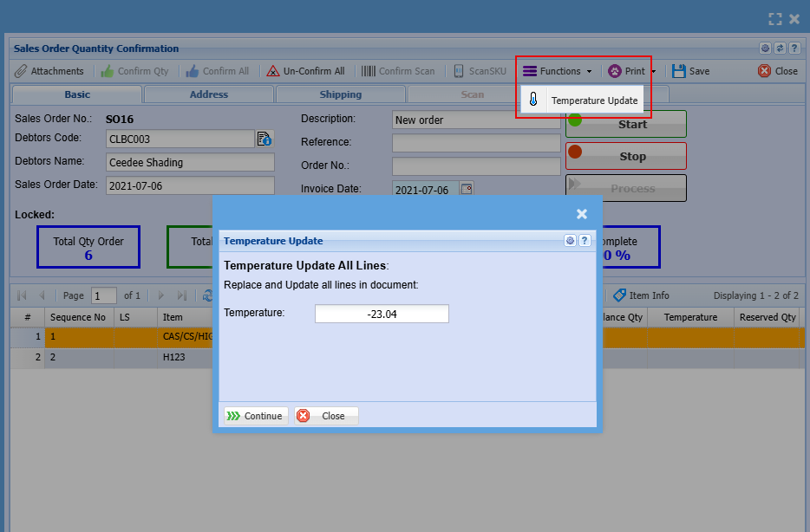Image resolution: width=810 pixels, height=532 pixels.
Task: Click the Save disk icon button
Action: (690, 71)
